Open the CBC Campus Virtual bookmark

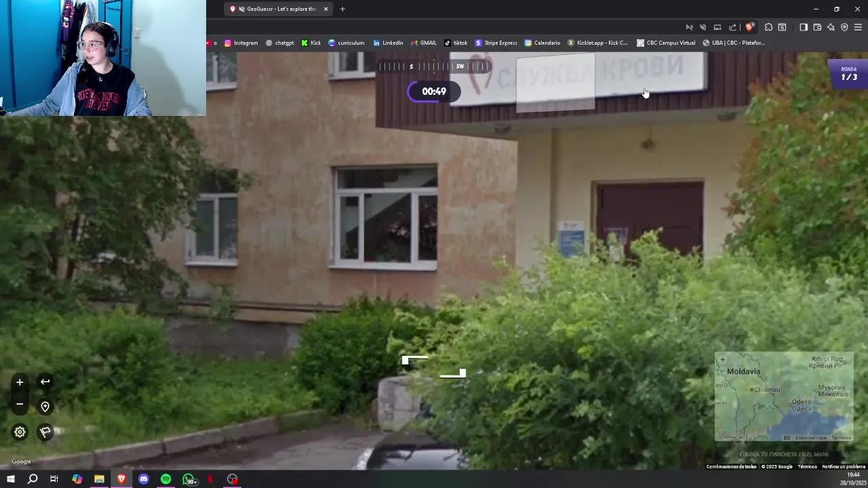(666, 43)
